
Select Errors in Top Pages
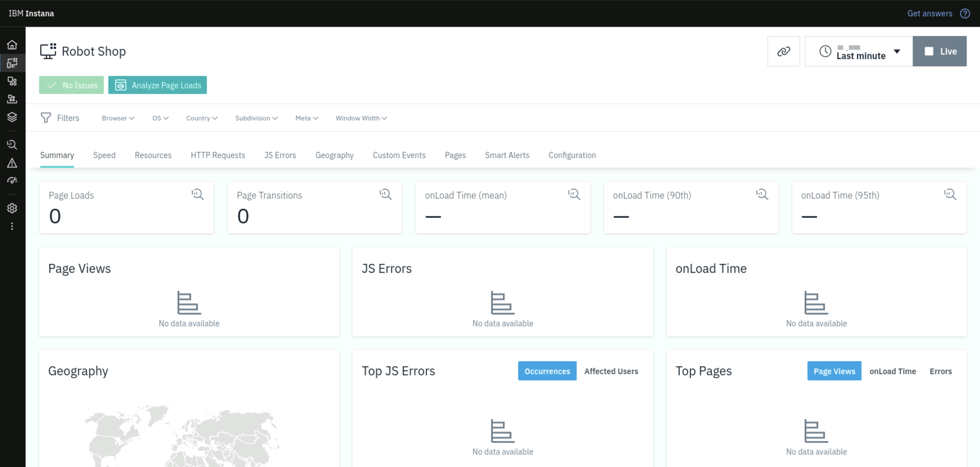tap(940, 371)
